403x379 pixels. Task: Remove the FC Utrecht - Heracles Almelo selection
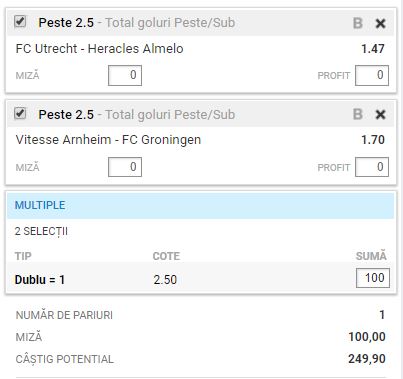380,23
